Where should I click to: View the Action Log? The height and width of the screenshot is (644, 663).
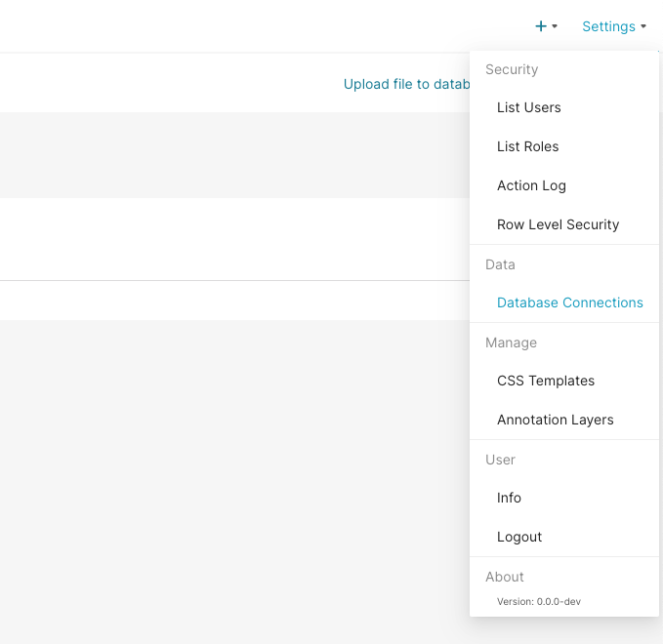click(531, 185)
